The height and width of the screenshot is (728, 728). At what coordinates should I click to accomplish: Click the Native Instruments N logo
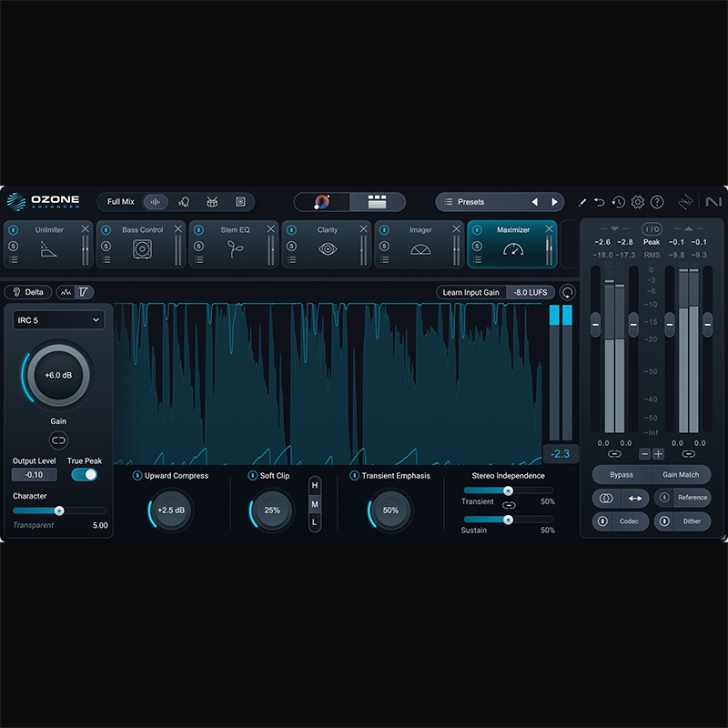713,202
